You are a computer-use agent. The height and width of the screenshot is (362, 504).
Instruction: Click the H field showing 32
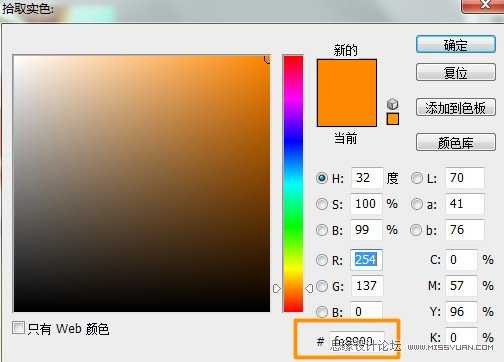coord(367,178)
